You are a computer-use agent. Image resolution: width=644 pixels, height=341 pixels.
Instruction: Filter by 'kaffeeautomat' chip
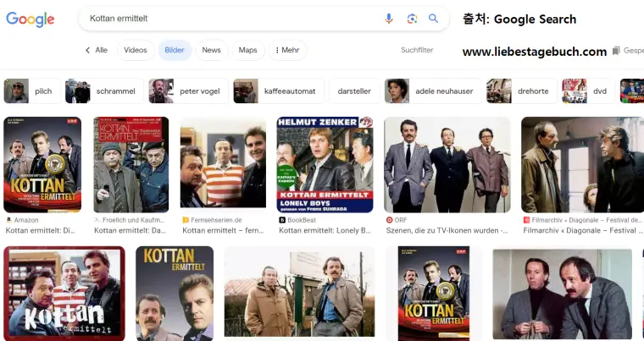tap(279, 91)
